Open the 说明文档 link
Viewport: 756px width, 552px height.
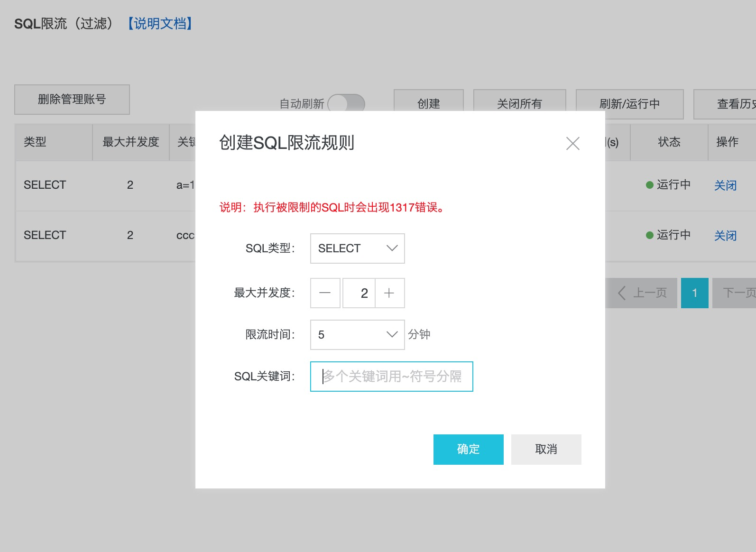click(x=160, y=23)
